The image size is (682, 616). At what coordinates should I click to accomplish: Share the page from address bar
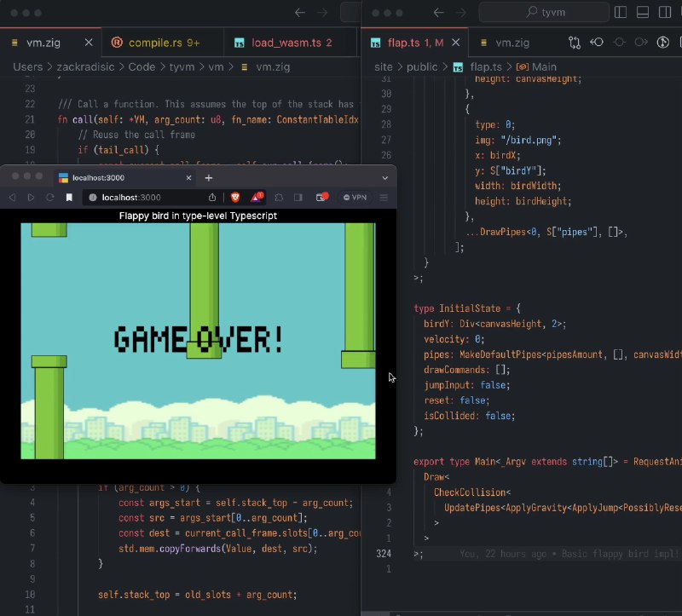tap(212, 198)
